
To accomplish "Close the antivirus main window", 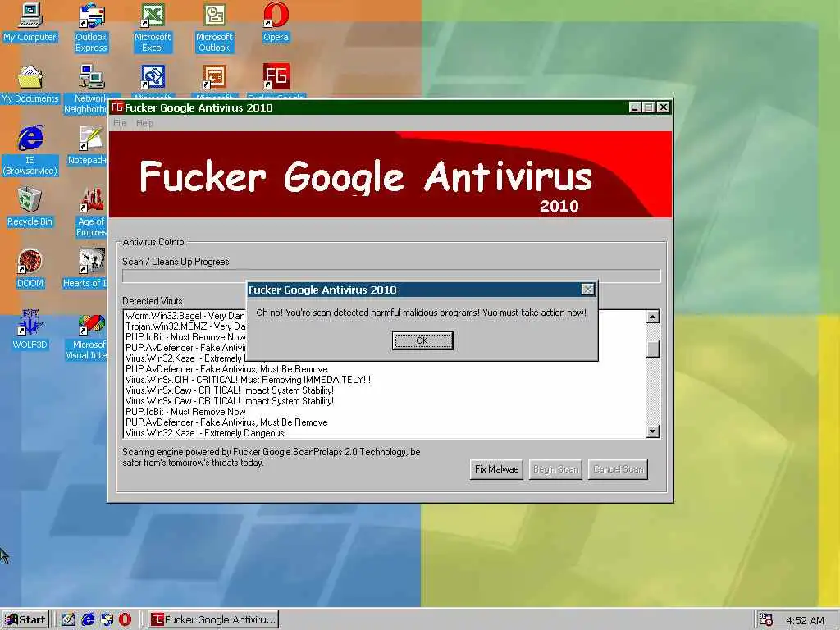I will 663,107.
